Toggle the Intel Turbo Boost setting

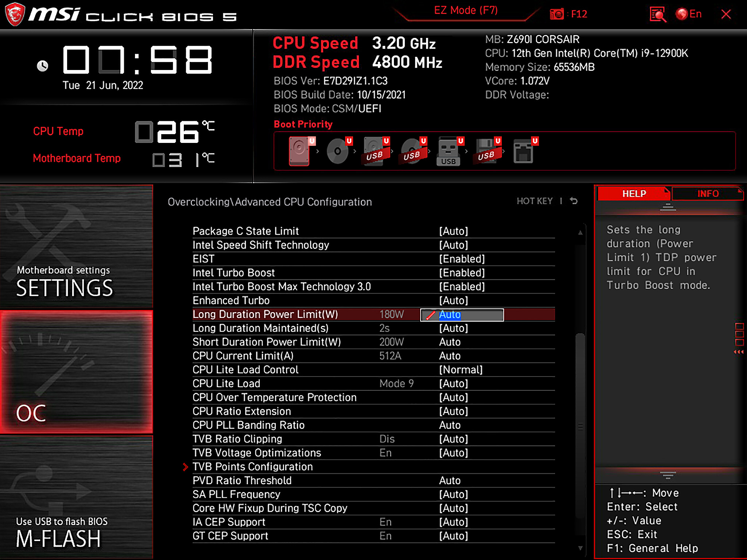click(x=462, y=273)
